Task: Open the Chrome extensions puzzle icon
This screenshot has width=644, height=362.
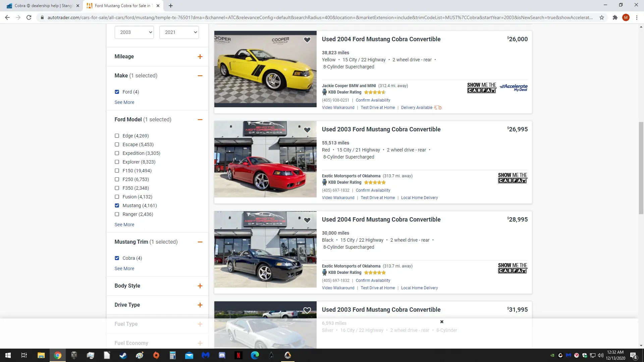Action: pyautogui.click(x=615, y=17)
